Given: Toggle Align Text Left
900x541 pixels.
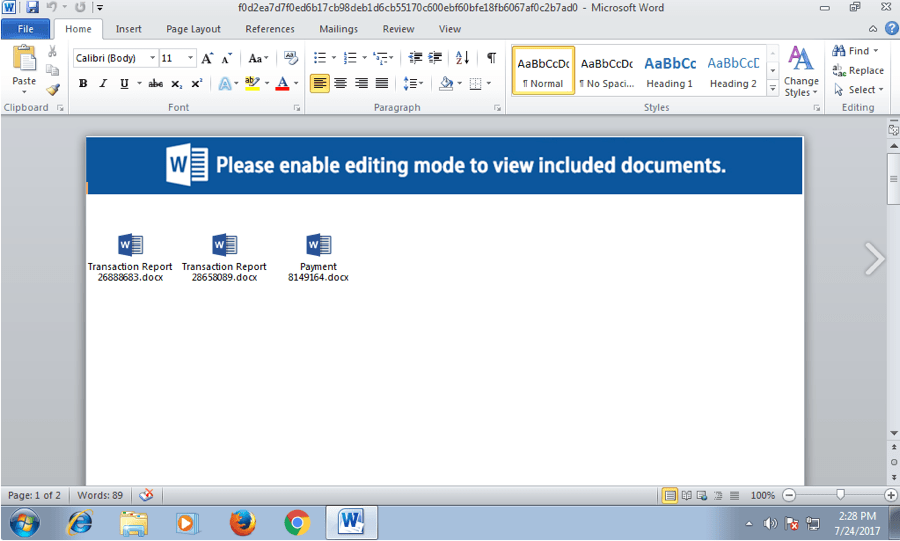Looking at the screenshot, I should [x=320, y=84].
